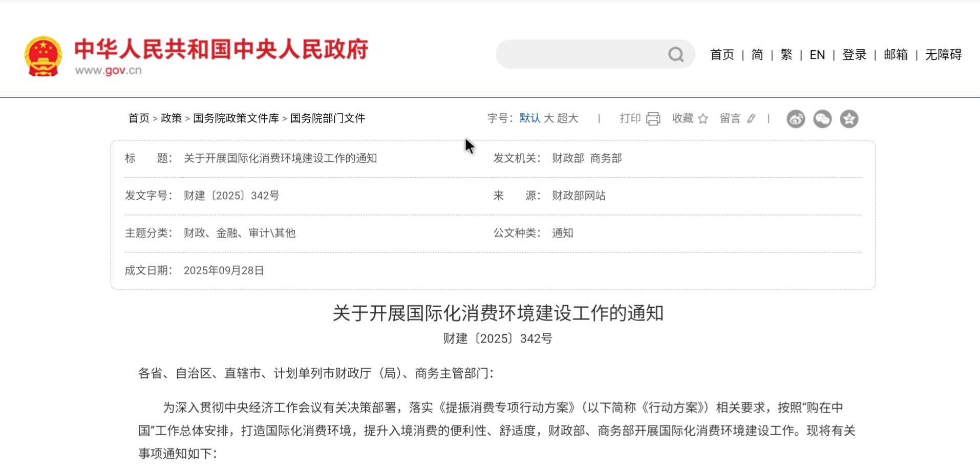980x470 pixels.
Task: Open 国务院政策文件库 breadcrumb link
Action: (x=236, y=118)
